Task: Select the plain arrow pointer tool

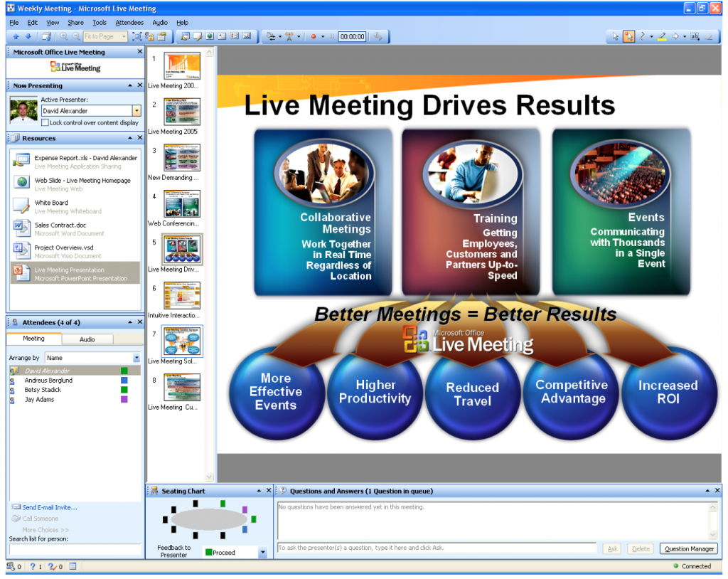Action: click(x=616, y=36)
